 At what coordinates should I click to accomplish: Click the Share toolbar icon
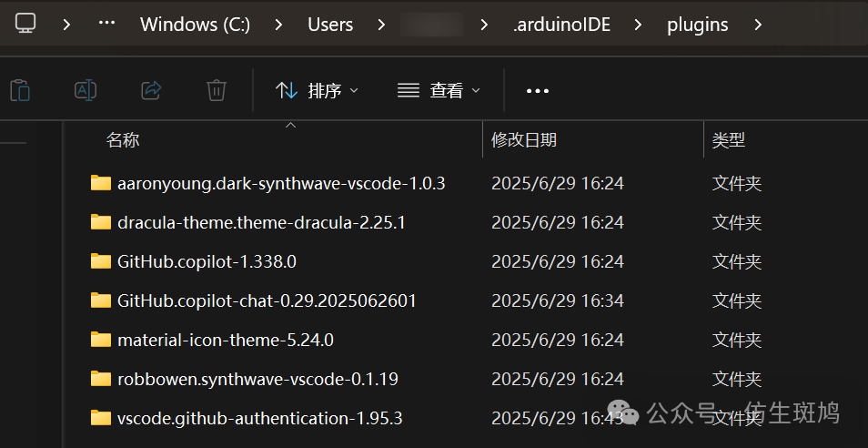(x=150, y=90)
